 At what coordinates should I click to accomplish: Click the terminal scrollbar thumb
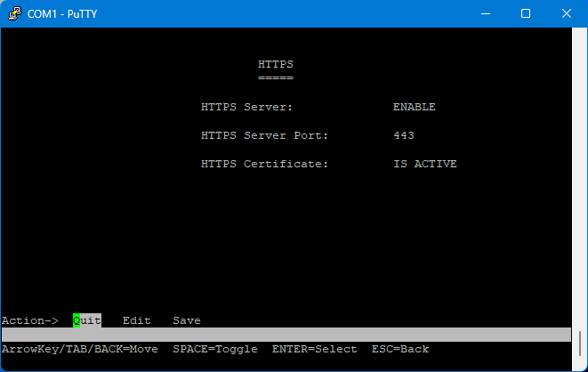[582, 345]
